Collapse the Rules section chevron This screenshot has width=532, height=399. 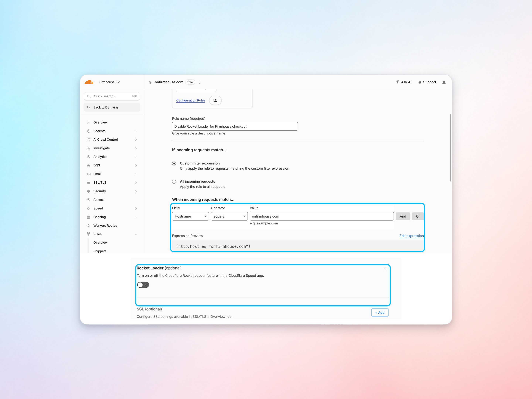[136, 234]
